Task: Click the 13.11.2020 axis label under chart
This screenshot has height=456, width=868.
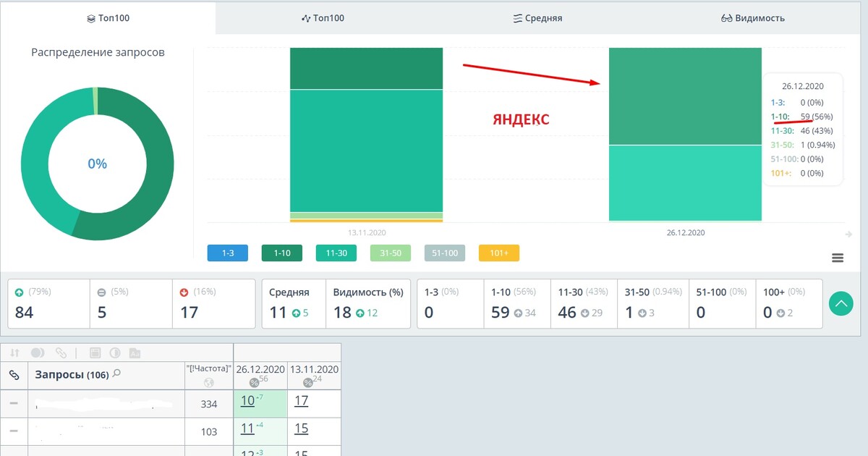Action: pos(366,233)
